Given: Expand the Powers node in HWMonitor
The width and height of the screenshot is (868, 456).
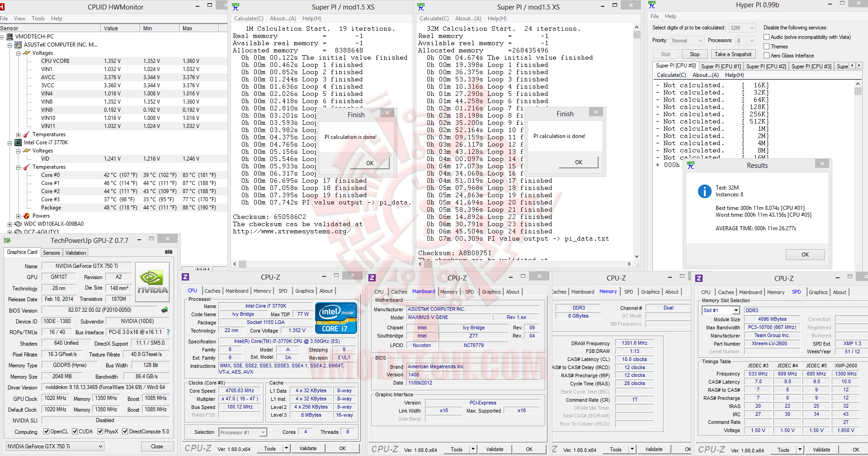Looking at the screenshot, I should point(18,216).
